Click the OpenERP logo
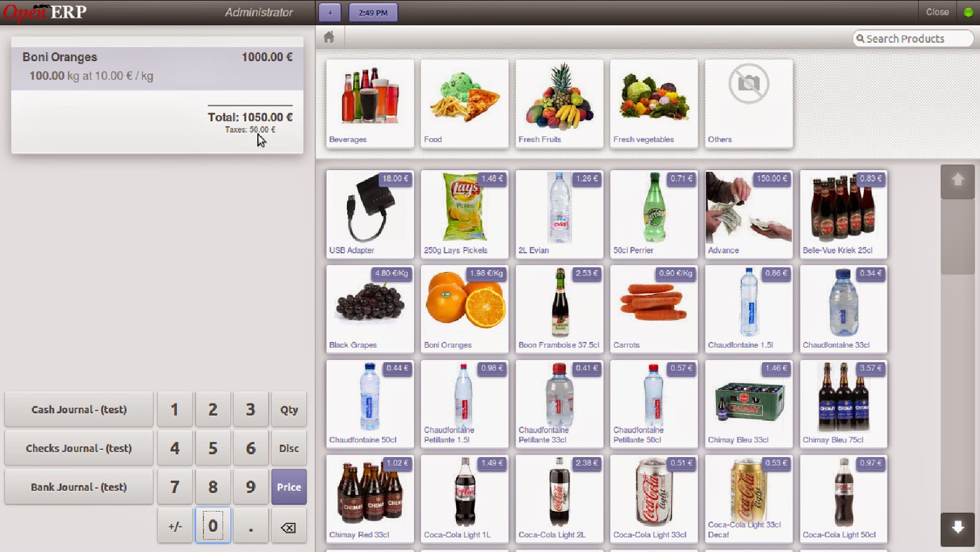The width and height of the screenshot is (980, 552). point(45,12)
